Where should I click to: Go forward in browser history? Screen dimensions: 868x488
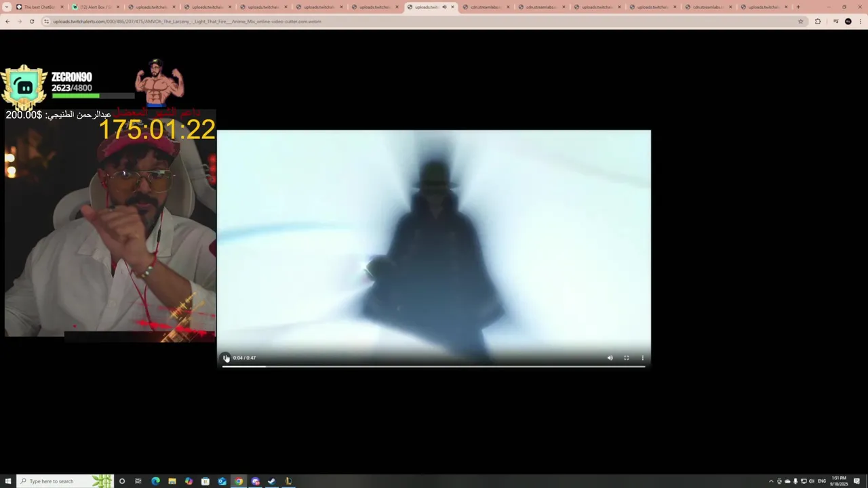pos(20,21)
